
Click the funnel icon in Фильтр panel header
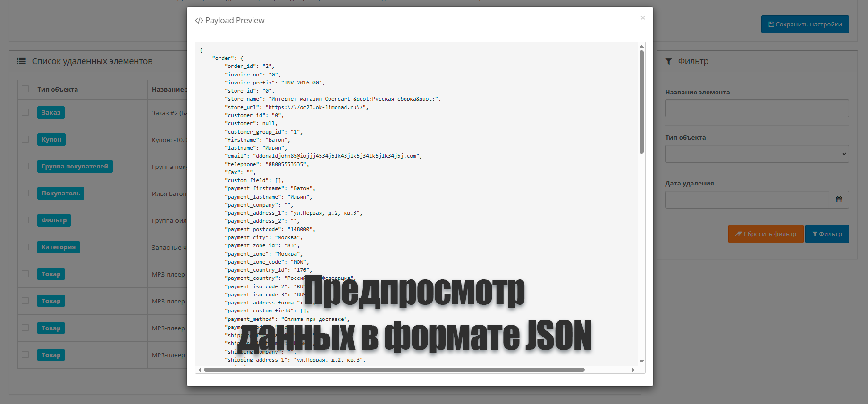668,61
